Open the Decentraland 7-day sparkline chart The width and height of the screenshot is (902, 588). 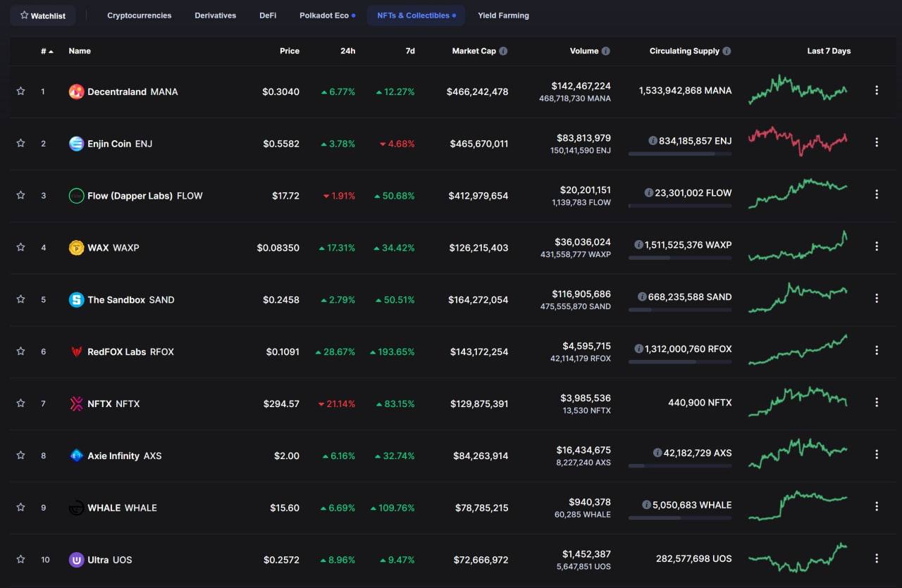click(798, 89)
